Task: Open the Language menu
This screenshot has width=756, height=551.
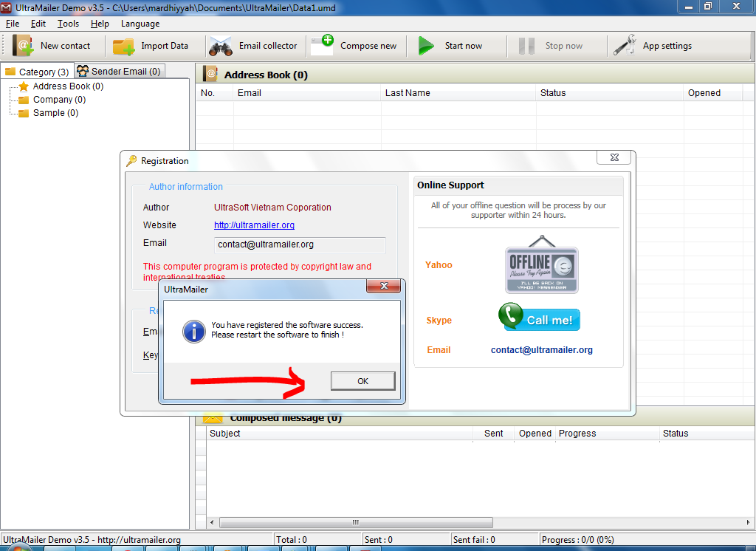Action: [140, 24]
